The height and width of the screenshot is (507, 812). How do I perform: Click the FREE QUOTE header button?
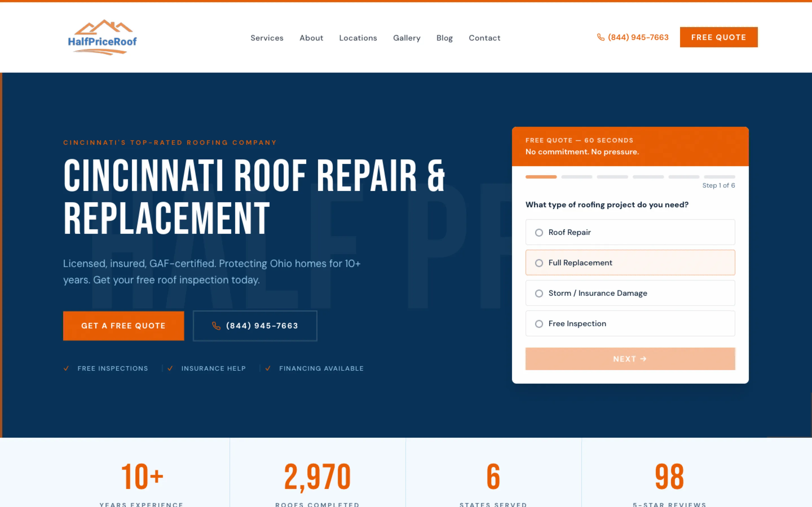(718, 37)
